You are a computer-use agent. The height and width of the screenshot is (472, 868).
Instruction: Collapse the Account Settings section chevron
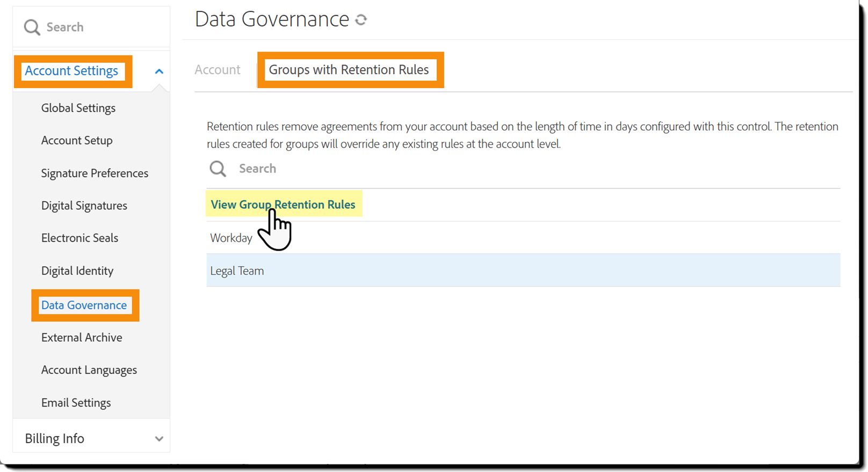click(159, 71)
